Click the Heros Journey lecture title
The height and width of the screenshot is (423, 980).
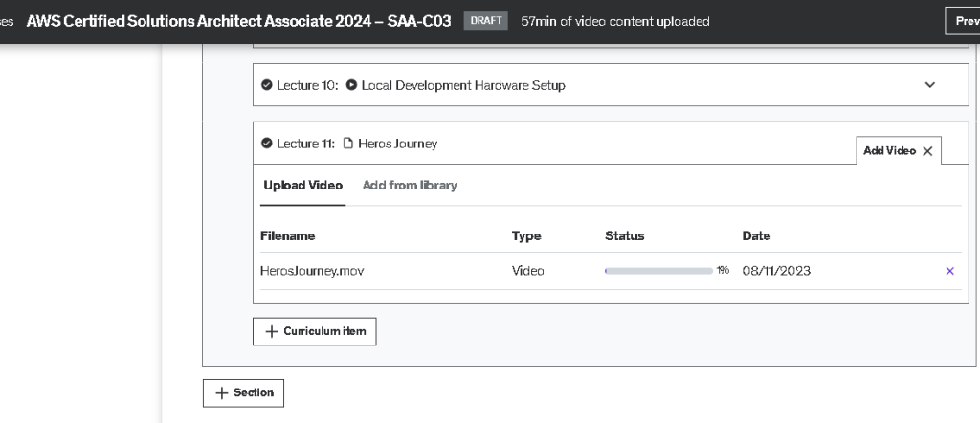click(397, 144)
